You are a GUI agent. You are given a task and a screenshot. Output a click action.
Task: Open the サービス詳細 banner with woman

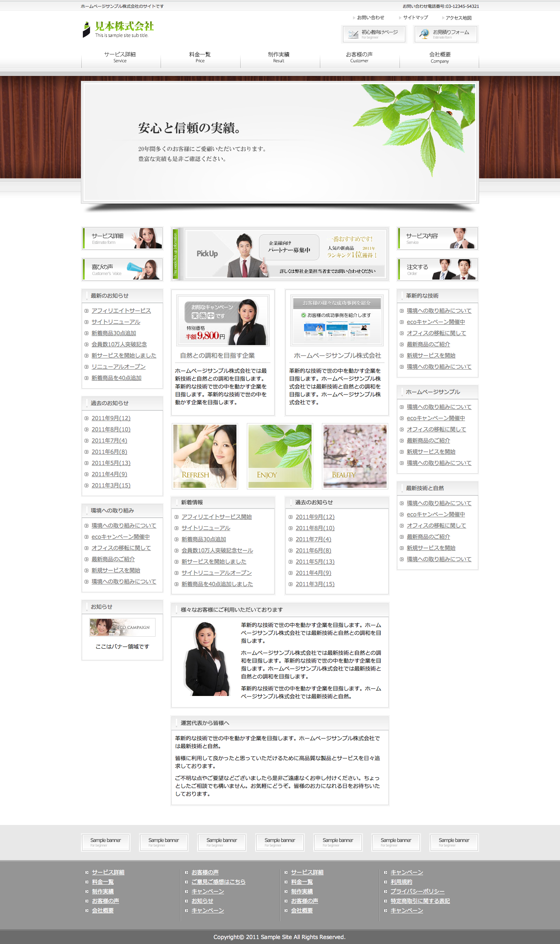click(122, 238)
